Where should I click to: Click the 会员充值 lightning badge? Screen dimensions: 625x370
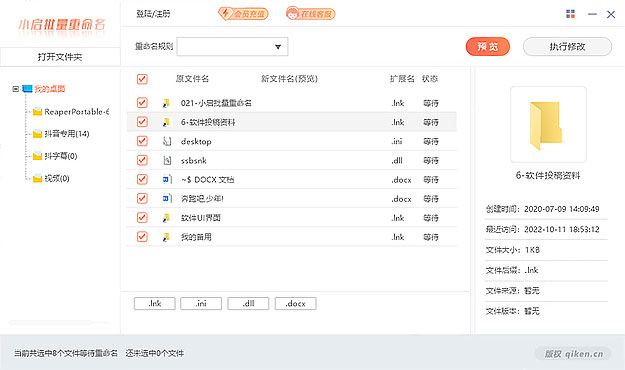[x=243, y=14]
